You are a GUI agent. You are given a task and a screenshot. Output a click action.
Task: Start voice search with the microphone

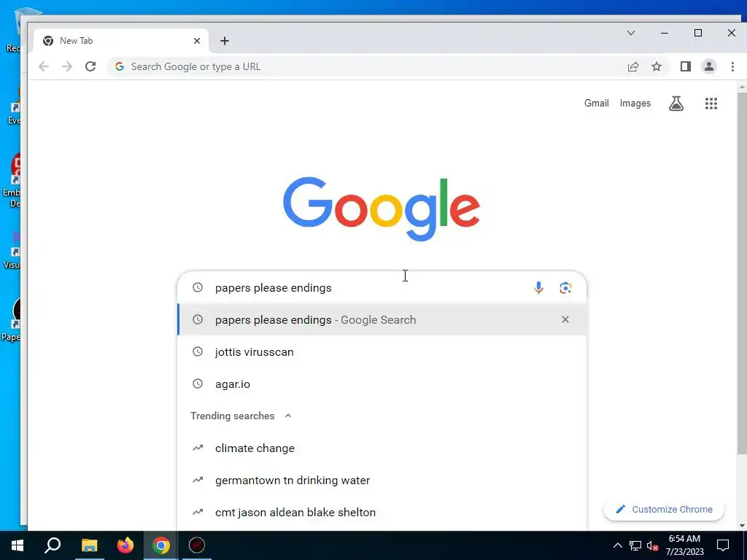[x=538, y=287]
